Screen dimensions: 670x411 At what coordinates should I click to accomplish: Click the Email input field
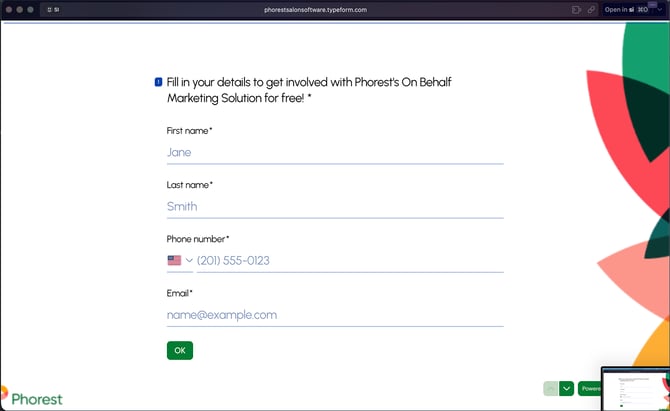tap(335, 315)
